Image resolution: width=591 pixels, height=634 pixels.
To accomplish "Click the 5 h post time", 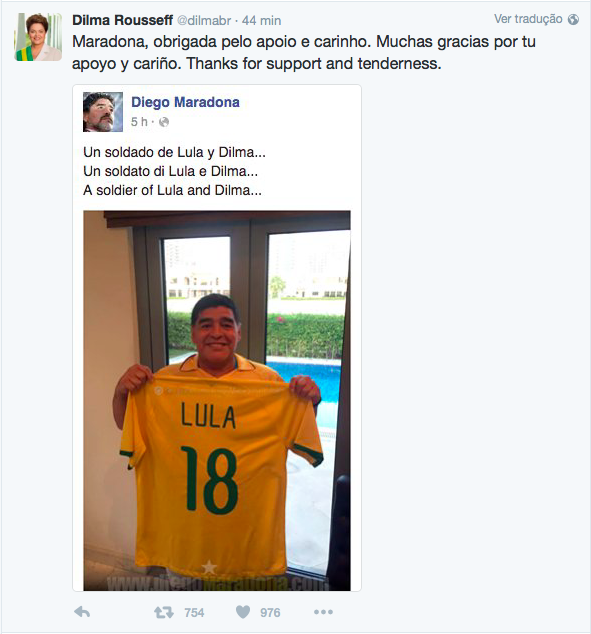I will click(x=139, y=122).
